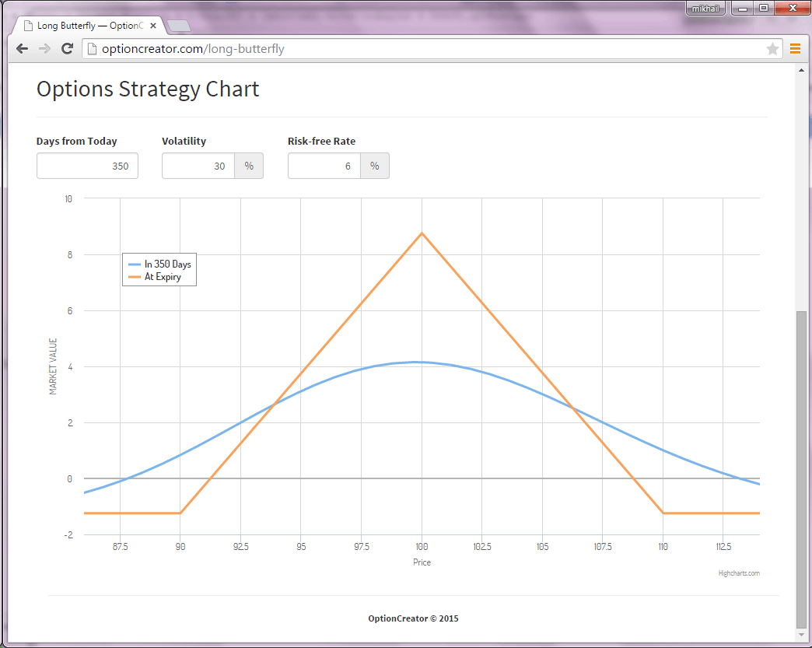Click the browser forward arrow
Screen dimensions: 812x648
(x=44, y=49)
